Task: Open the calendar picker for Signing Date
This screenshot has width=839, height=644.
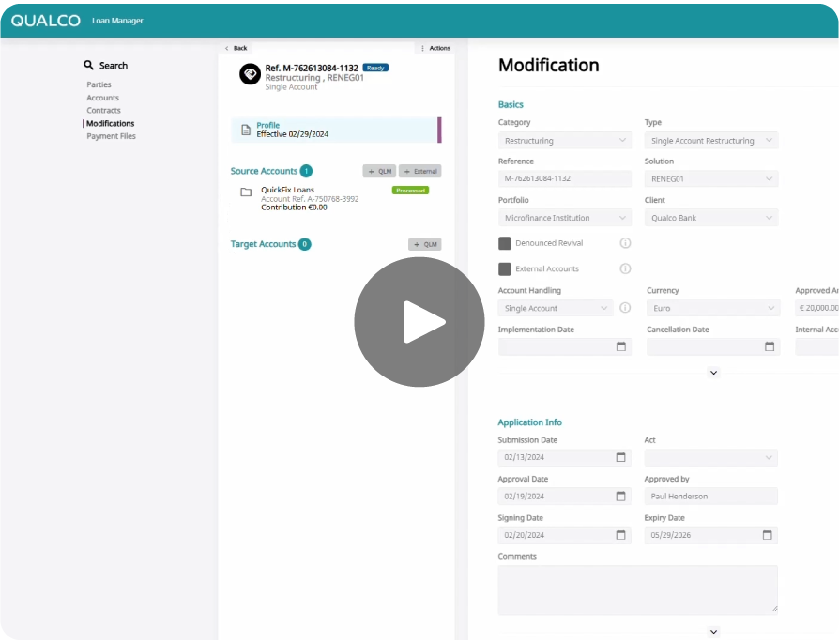Action: [x=621, y=534]
